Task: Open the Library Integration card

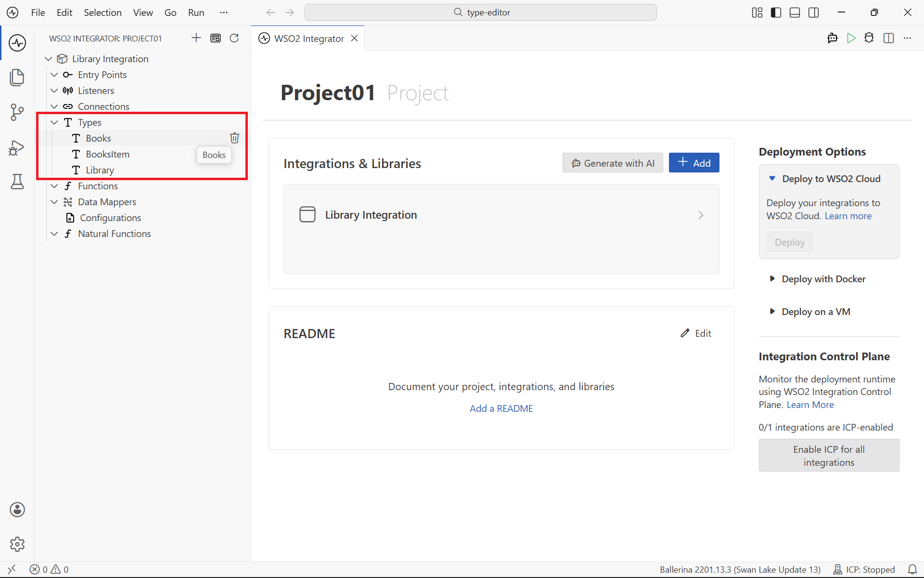Action: pyautogui.click(x=501, y=215)
